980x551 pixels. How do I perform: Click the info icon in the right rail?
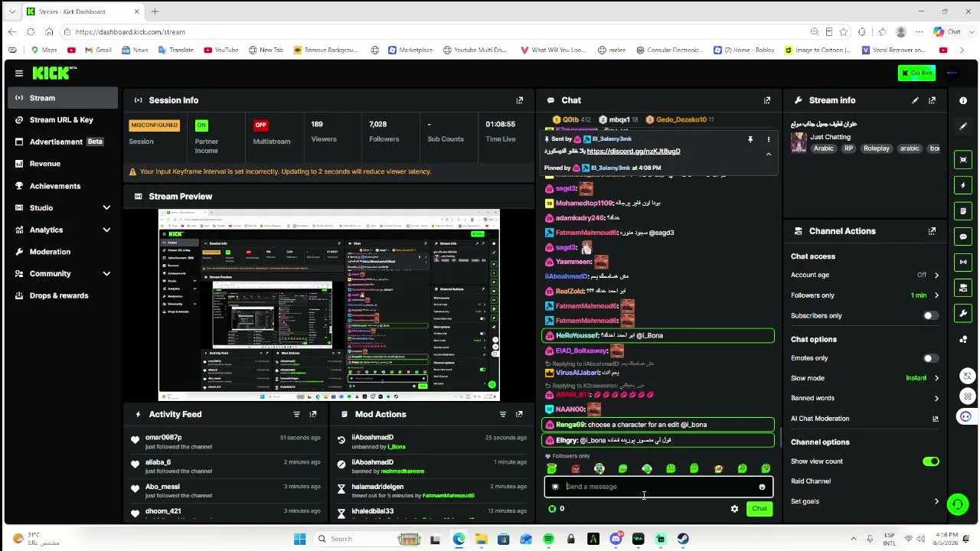click(x=963, y=100)
